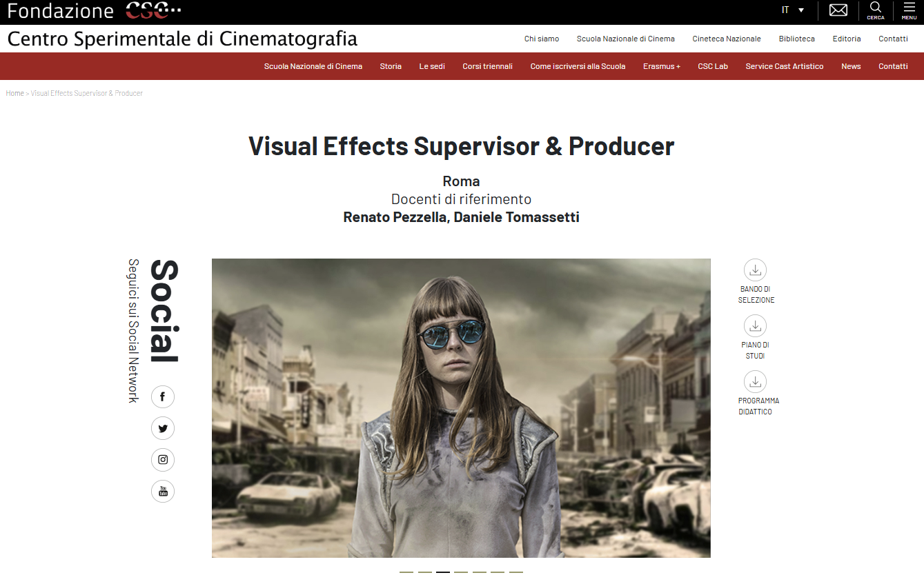Image resolution: width=924 pixels, height=584 pixels.
Task: Expand the IT language dropdown
Action: tap(792, 10)
